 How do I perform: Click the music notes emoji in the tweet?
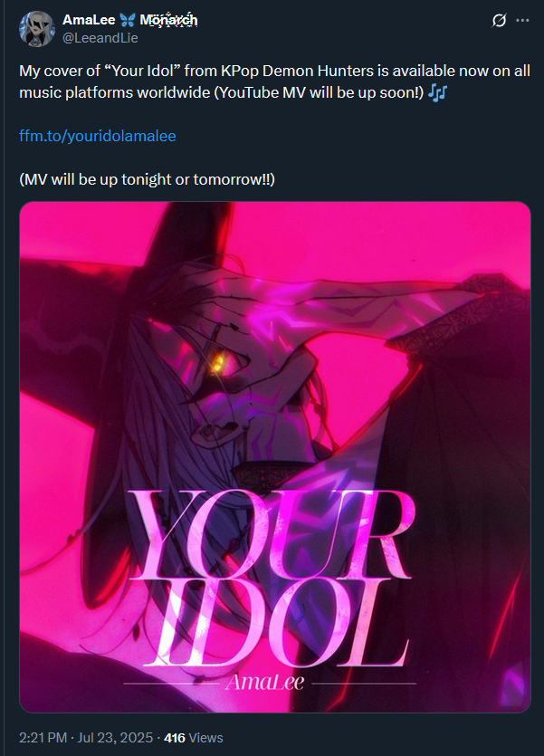437,92
